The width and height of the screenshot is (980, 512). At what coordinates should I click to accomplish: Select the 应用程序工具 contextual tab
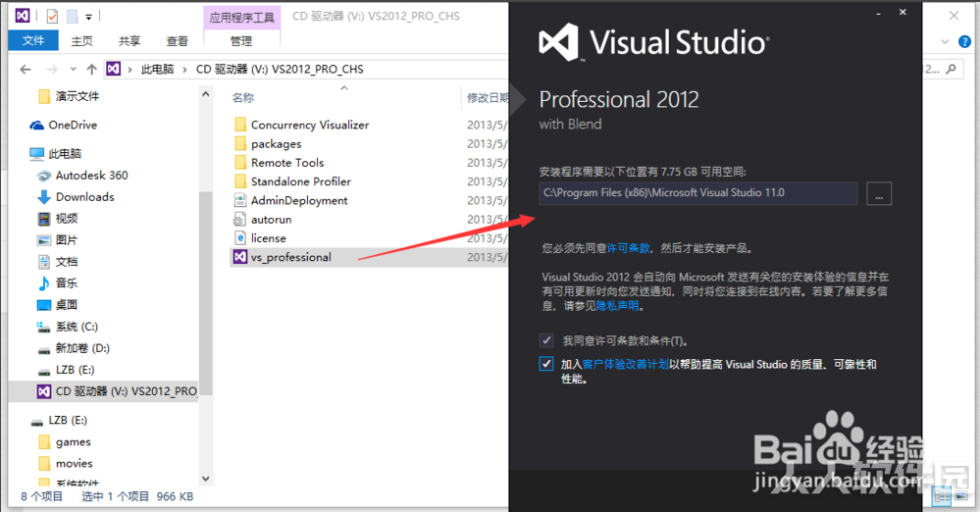[x=242, y=18]
